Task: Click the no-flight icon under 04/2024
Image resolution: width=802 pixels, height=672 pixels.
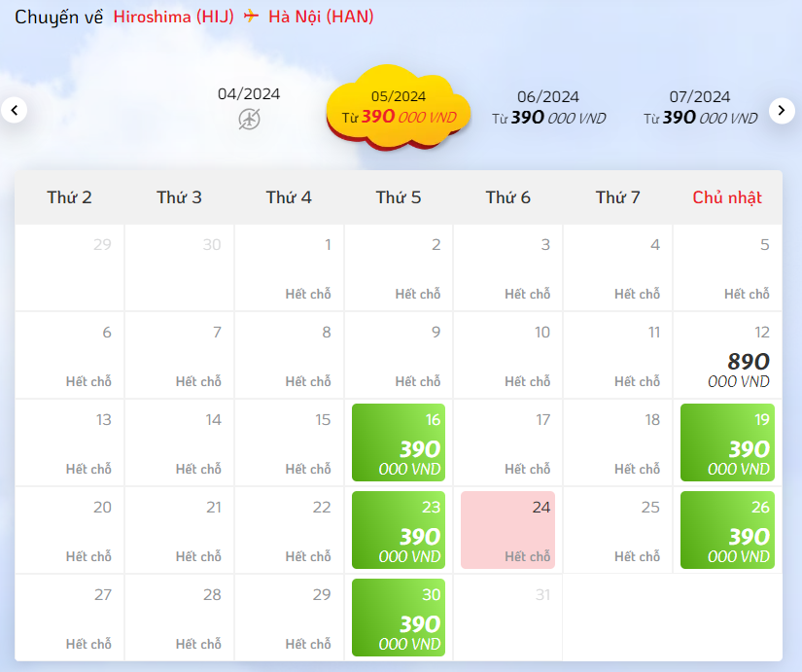Action: coord(249,120)
